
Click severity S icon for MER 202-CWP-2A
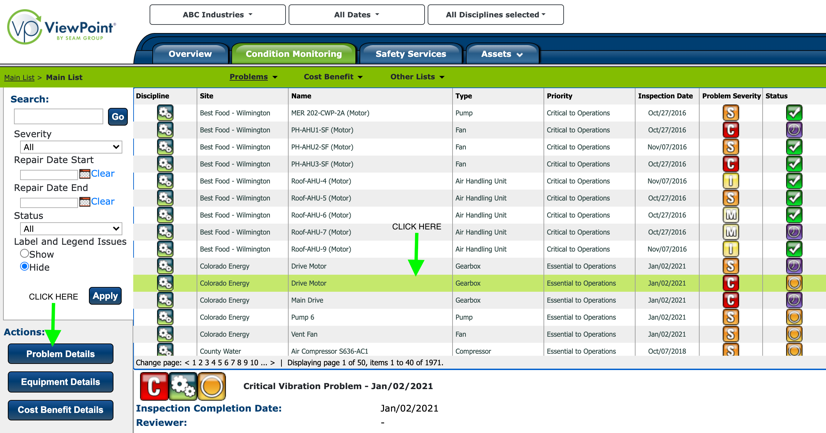tap(730, 113)
